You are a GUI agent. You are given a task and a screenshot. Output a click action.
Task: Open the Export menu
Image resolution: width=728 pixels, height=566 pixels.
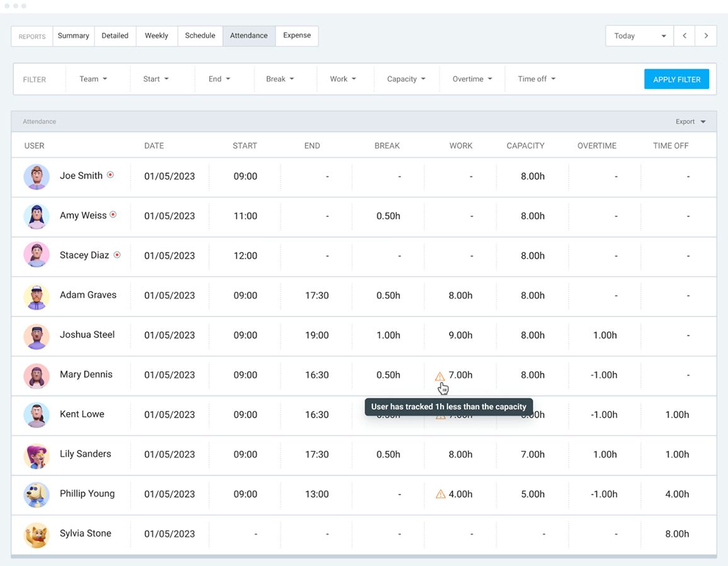pyautogui.click(x=690, y=122)
